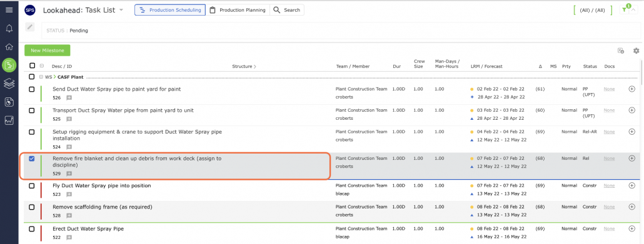
Task: Uncheck the box for task 529
Action: coord(32,159)
